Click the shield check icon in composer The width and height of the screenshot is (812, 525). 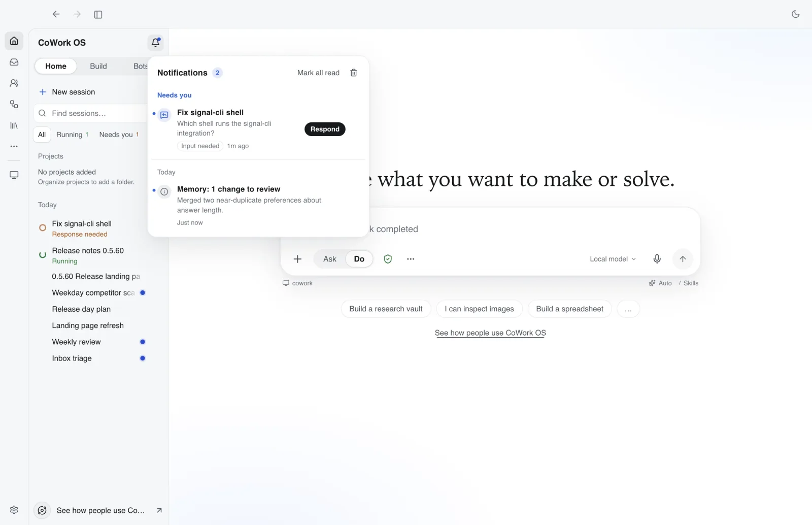tap(388, 259)
